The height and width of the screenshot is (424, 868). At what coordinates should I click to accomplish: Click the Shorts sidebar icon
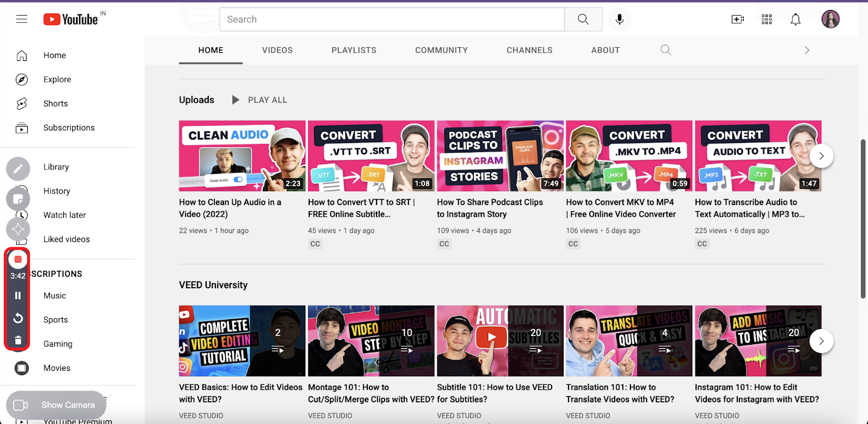(22, 104)
